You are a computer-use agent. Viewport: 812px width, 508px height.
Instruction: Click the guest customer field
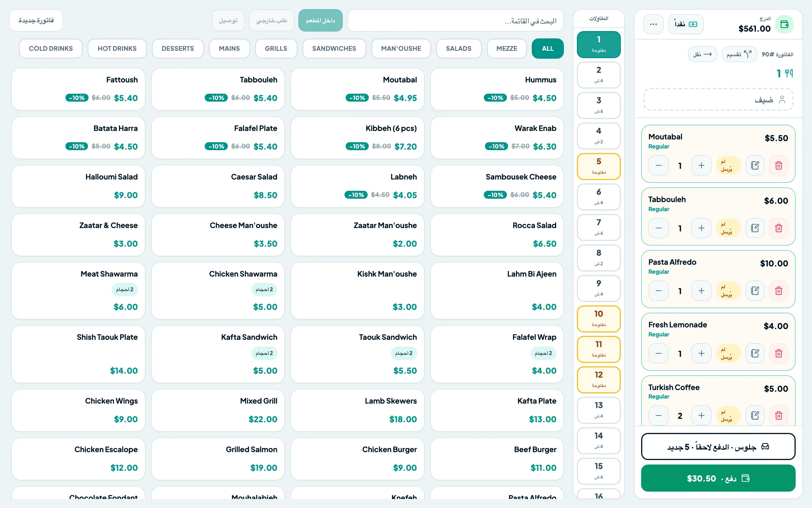click(718, 99)
